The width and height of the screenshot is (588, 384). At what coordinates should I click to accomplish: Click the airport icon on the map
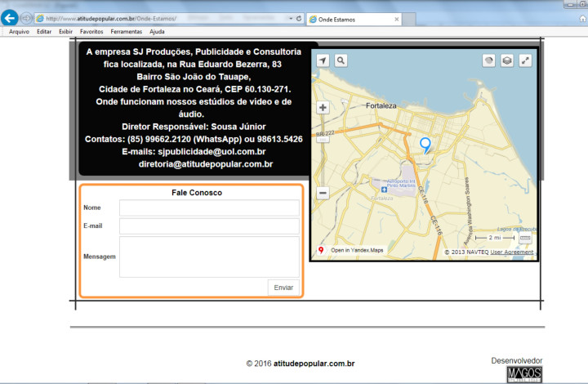[x=384, y=190]
